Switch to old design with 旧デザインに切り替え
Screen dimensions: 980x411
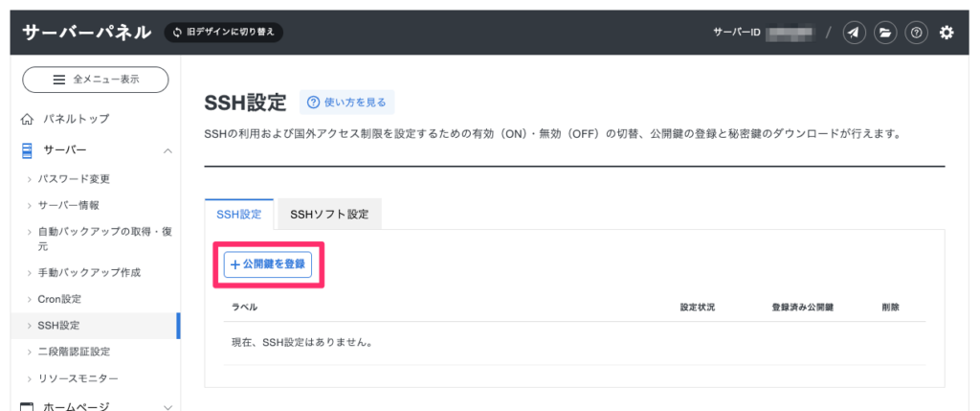point(223,32)
